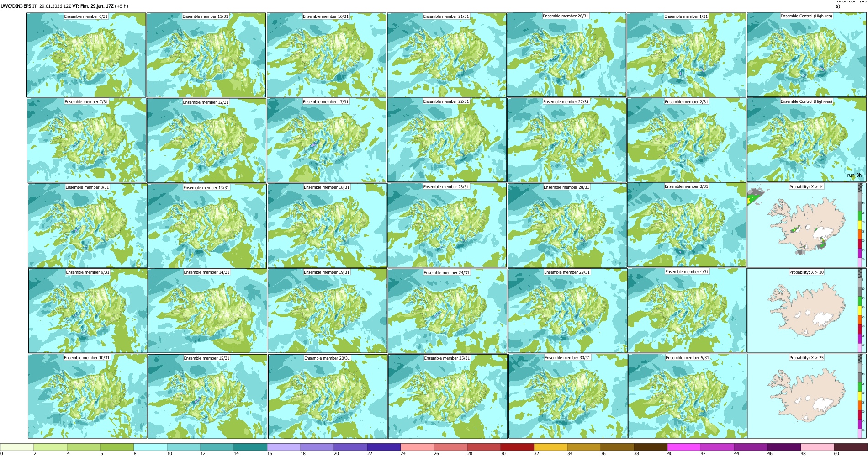Viewport: 868px width, 457px height.
Task: Click the 'IT: 29.01.2026 12Z' initial time text
Action: [x=52, y=6]
